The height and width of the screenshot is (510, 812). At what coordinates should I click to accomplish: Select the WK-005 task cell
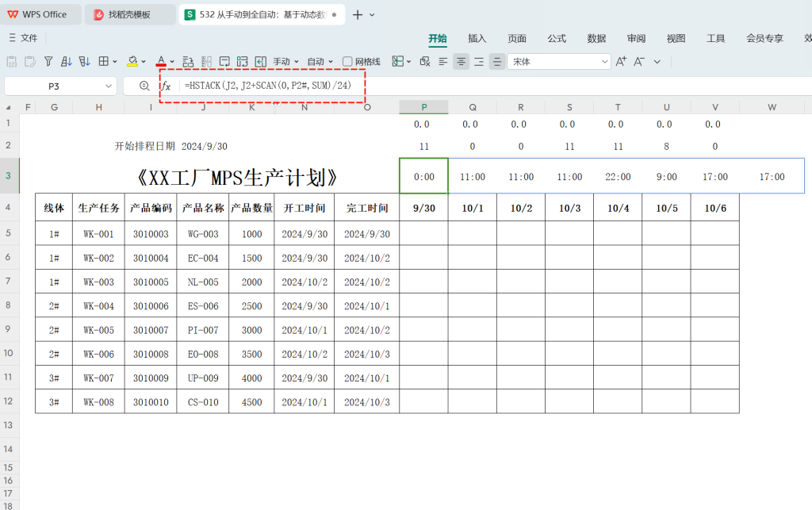pos(98,330)
